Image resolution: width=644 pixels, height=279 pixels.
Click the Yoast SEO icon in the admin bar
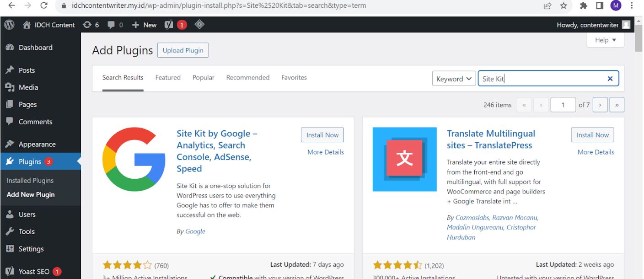pyautogui.click(x=169, y=25)
